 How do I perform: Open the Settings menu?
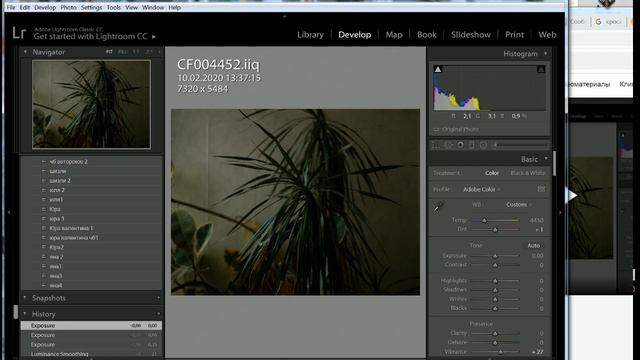point(91,7)
